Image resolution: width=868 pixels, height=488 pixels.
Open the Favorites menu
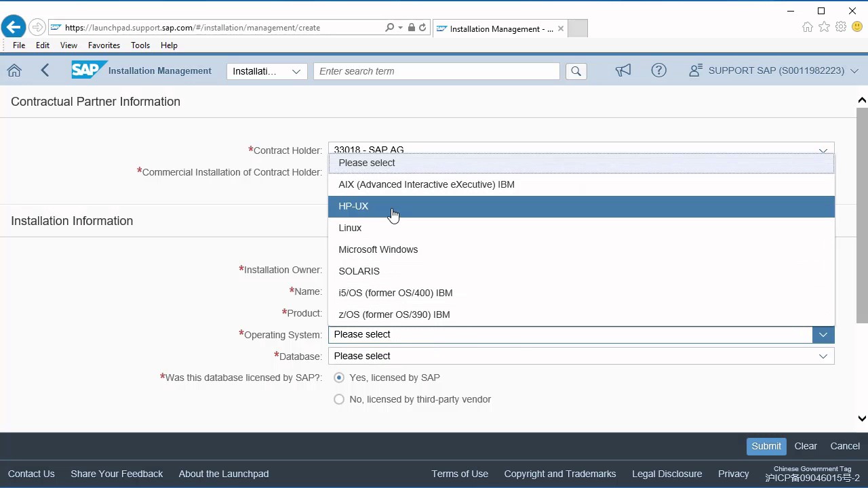(x=104, y=45)
